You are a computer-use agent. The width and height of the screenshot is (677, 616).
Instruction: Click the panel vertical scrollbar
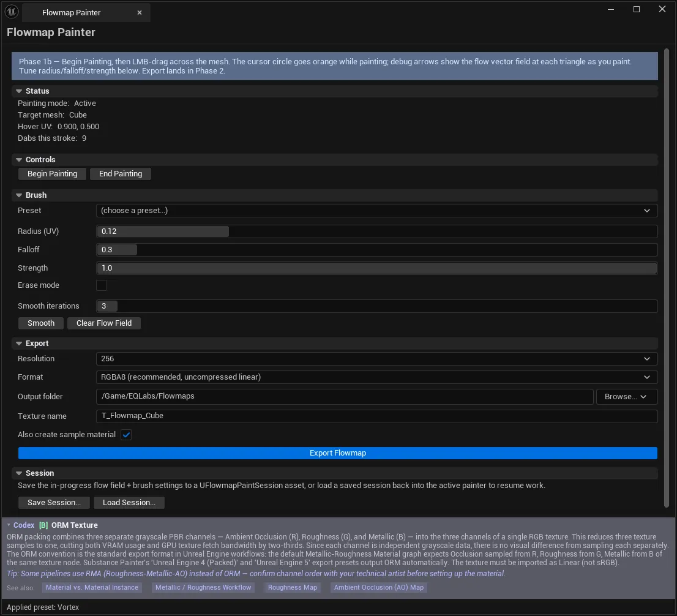(666, 279)
